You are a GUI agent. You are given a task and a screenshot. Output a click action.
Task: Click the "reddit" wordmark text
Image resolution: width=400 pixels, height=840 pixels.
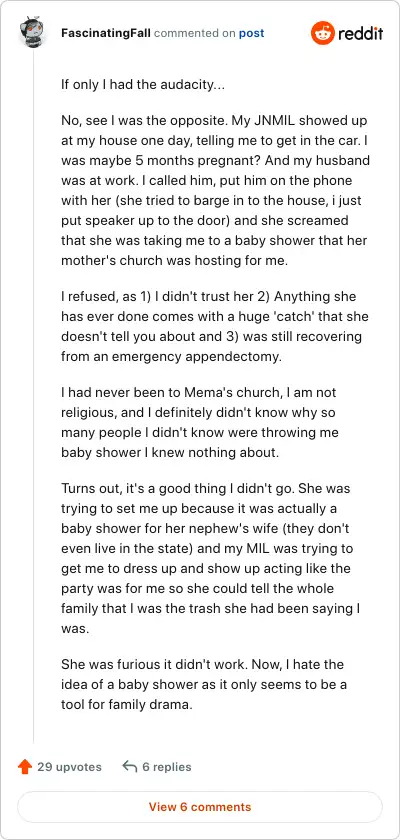360,34
